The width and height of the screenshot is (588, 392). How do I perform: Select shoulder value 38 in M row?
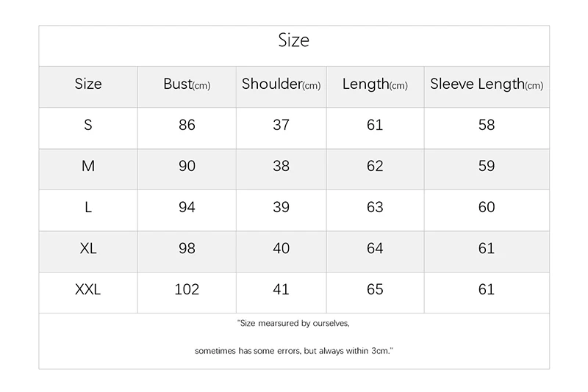tap(282, 166)
